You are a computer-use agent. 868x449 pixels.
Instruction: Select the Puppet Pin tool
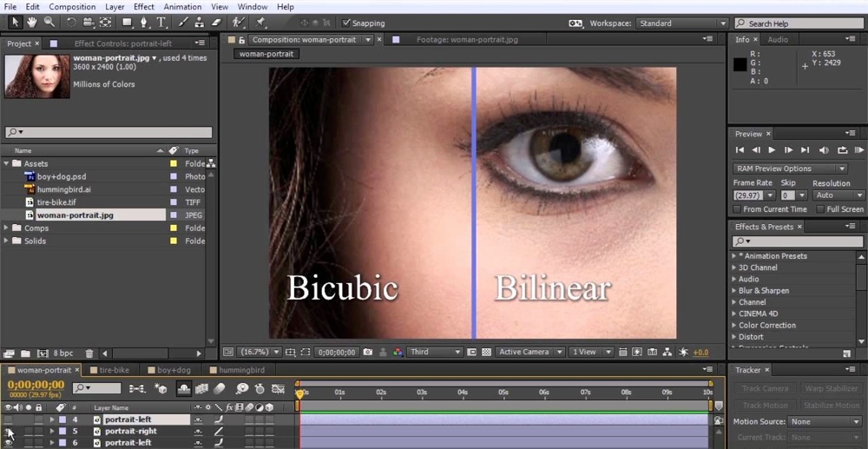pyautogui.click(x=260, y=23)
